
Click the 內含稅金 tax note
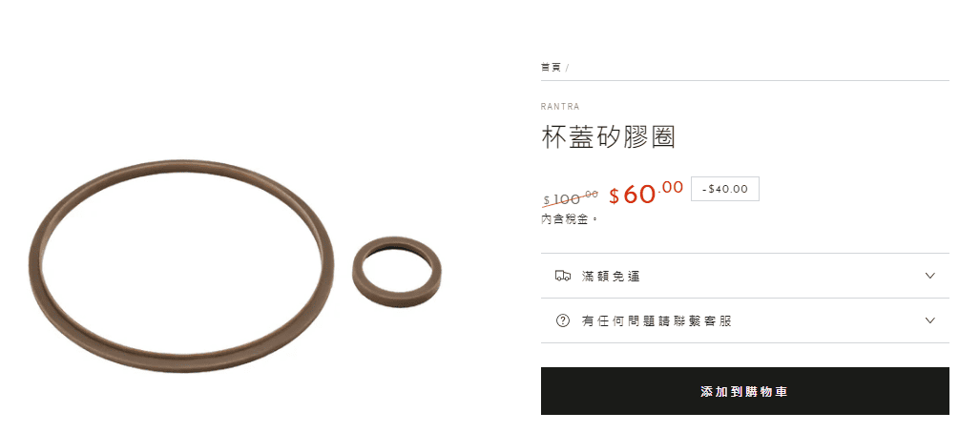569,219
